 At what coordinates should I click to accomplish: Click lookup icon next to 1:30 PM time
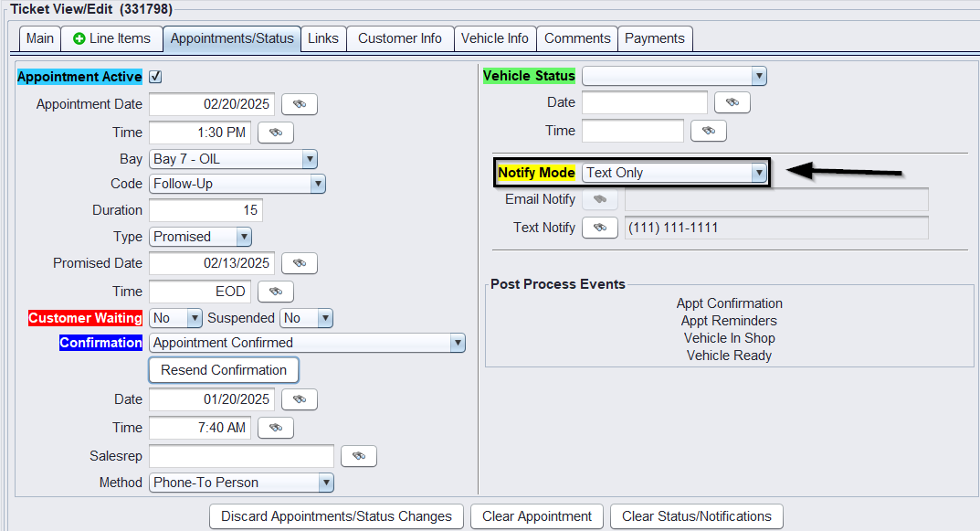pos(275,133)
